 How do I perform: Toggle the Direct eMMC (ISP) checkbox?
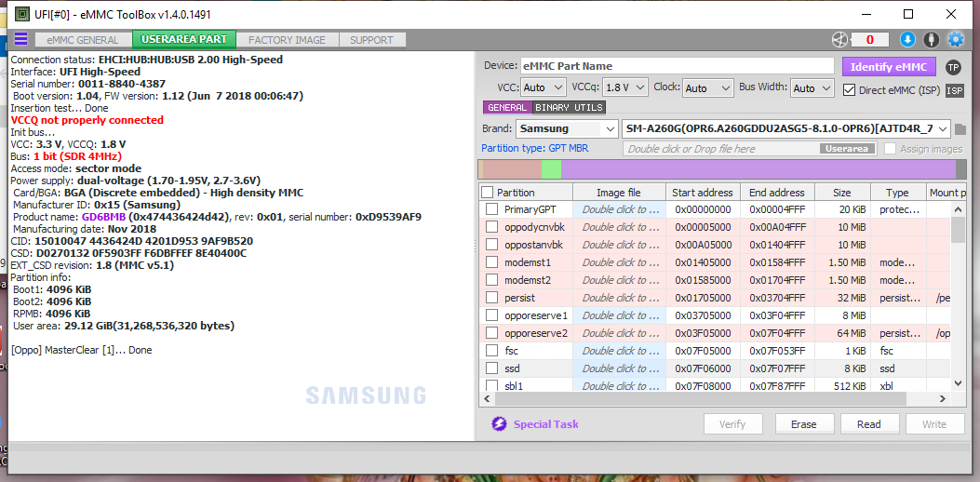(849, 89)
